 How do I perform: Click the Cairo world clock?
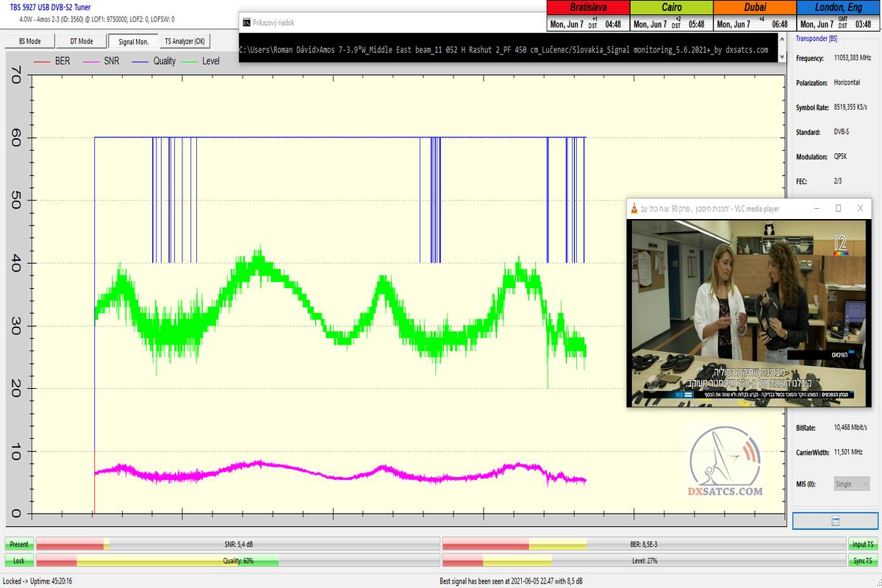click(x=672, y=16)
